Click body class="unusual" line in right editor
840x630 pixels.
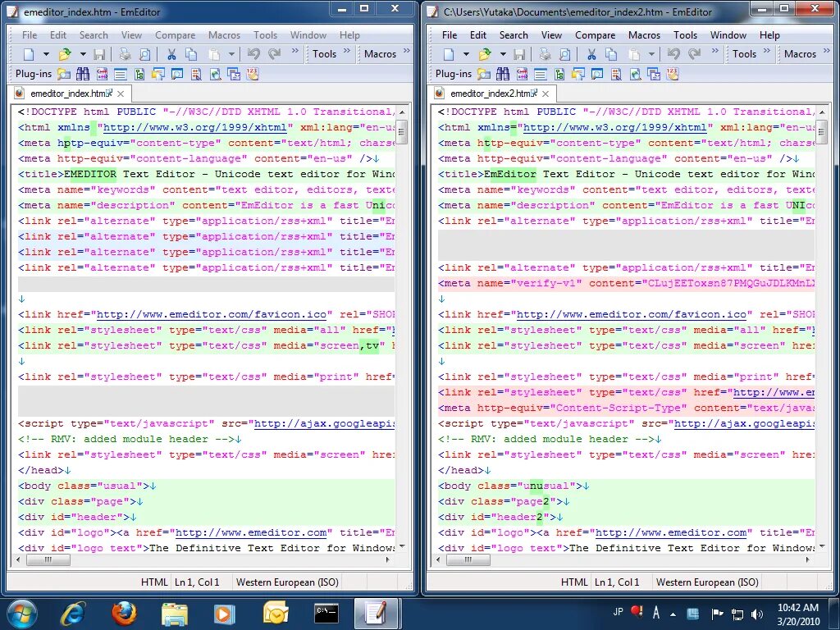tap(626, 486)
